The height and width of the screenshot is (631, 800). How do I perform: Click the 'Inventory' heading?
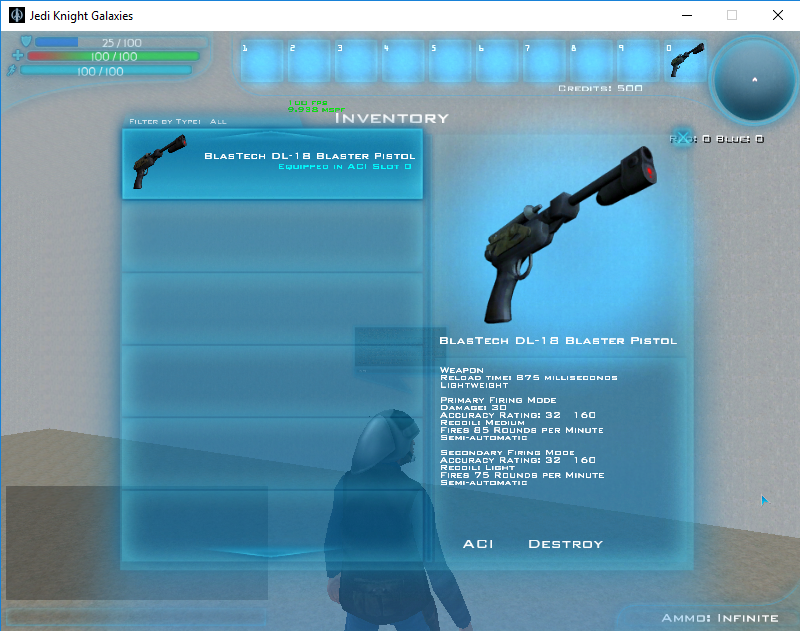point(391,118)
